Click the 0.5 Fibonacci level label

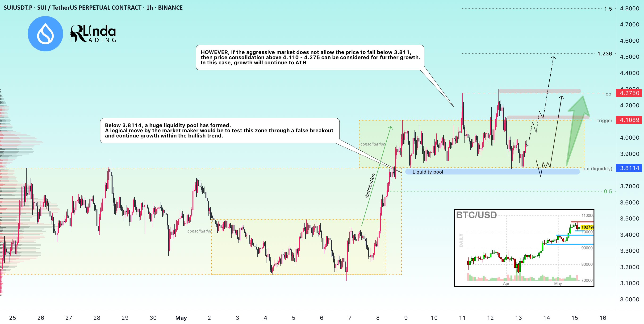tap(608, 191)
